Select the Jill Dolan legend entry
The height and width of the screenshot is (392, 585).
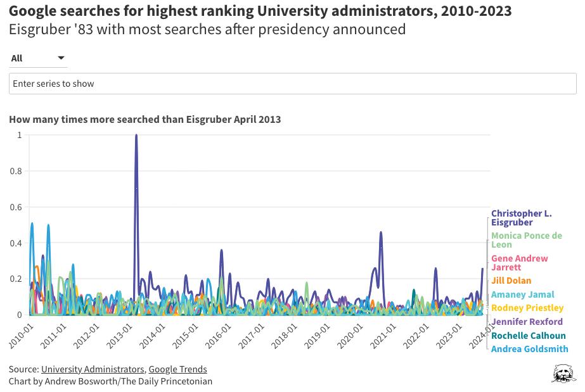click(x=511, y=281)
